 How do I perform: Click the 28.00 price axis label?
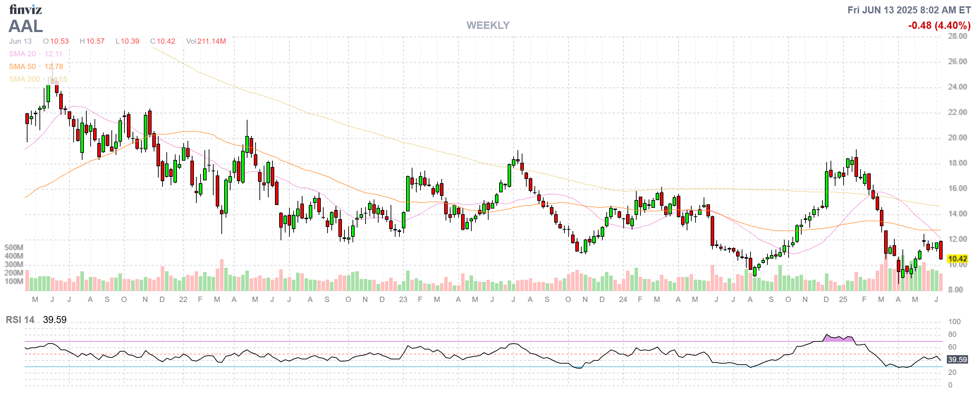pos(957,36)
